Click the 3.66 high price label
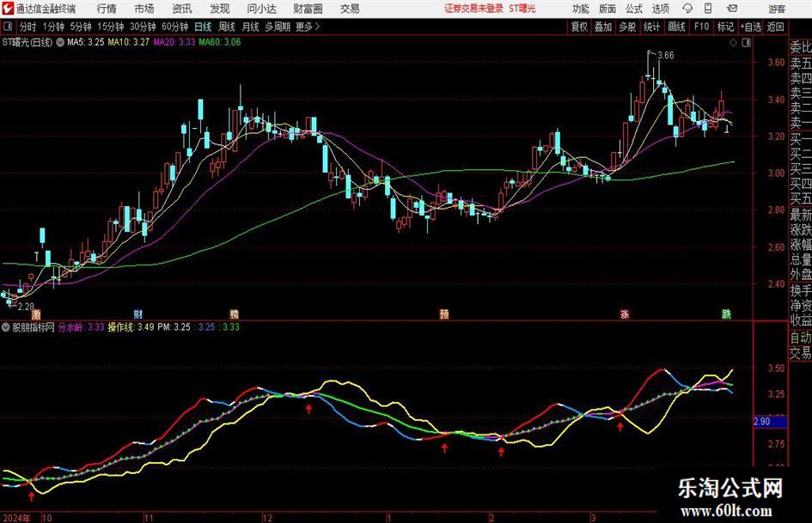This screenshot has width=812, height=523. point(665,56)
